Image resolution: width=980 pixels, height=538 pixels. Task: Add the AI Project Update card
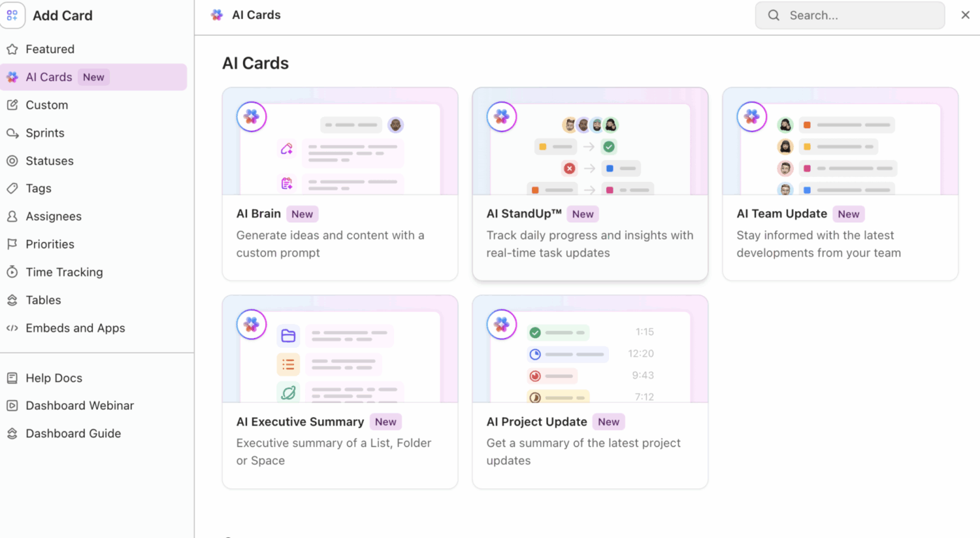pyautogui.click(x=590, y=392)
